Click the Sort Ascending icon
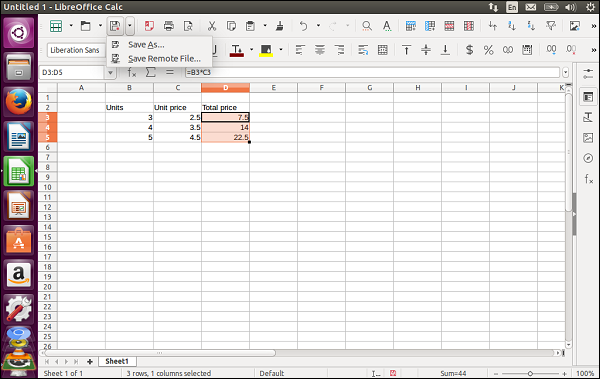The height and width of the screenshot is (379, 600). (x=512, y=26)
